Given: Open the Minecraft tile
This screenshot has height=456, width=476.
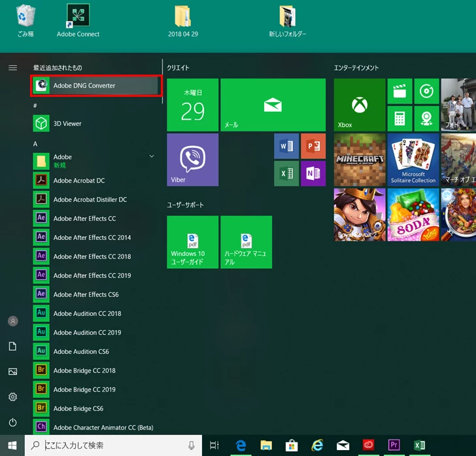Looking at the screenshot, I should [360, 160].
